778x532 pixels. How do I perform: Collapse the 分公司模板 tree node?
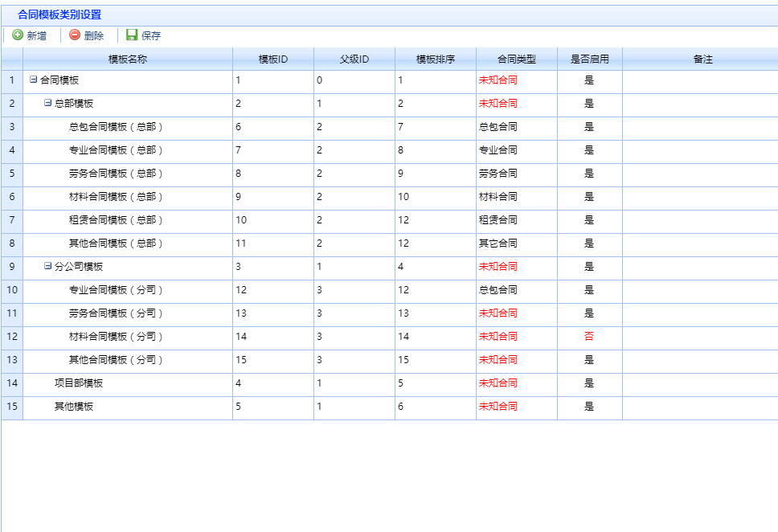click(47, 266)
